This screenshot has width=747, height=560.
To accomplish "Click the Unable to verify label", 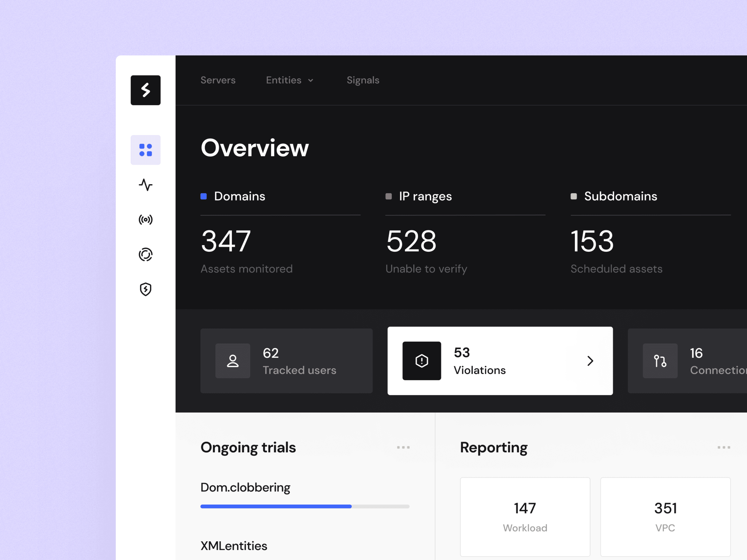I will (x=427, y=269).
